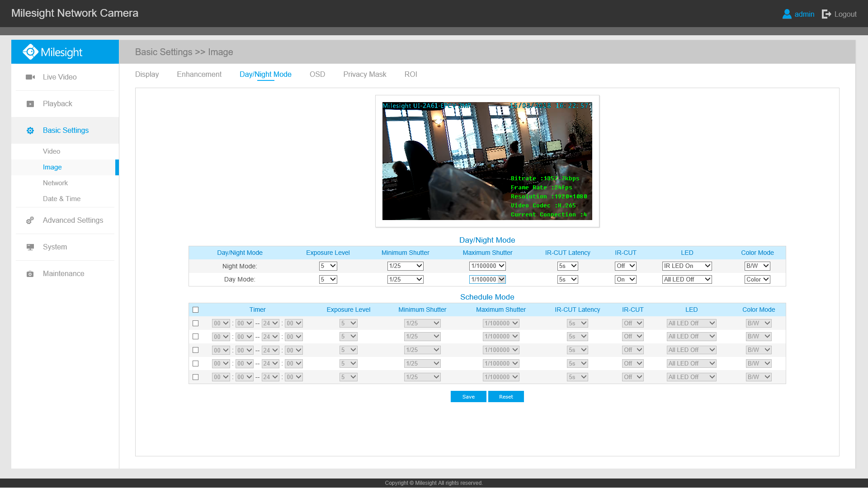Image resolution: width=868 pixels, height=488 pixels.
Task: Open Night Mode Color Mode B/W dropdown
Action: click(758, 266)
